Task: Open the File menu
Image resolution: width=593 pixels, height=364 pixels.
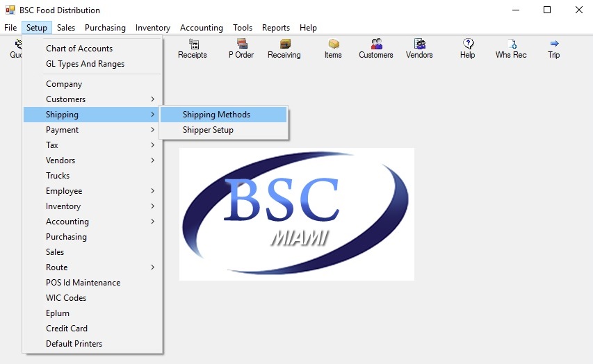Action: 10,28
